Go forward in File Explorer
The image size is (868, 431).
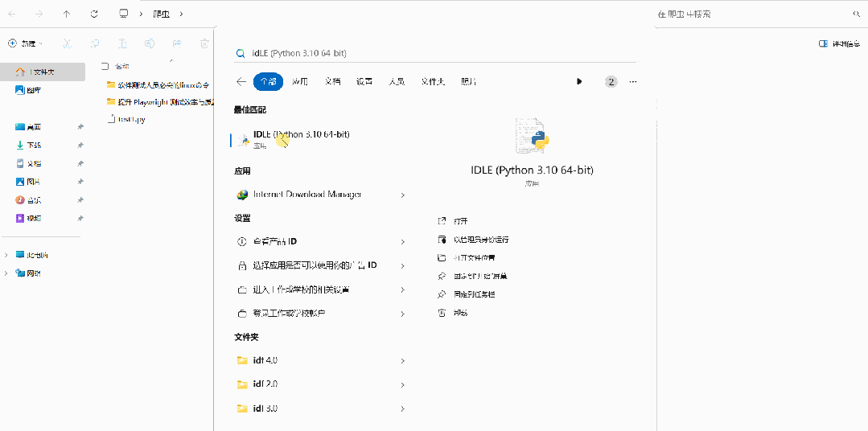tap(39, 14)
